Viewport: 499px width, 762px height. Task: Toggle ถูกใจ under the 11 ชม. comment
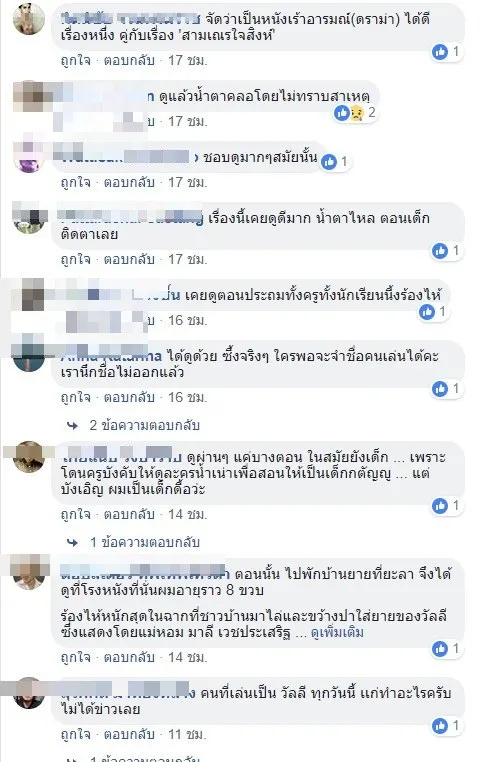[x=76, y=735]
